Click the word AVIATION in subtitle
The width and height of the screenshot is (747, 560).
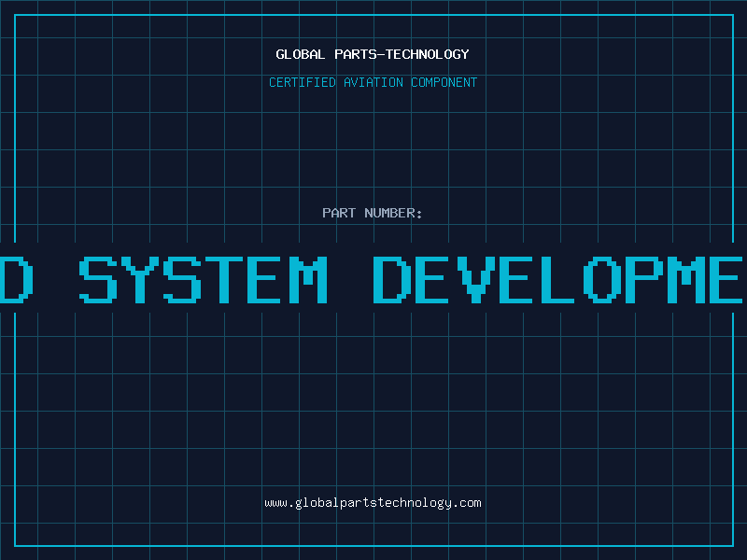pos(373,82)
